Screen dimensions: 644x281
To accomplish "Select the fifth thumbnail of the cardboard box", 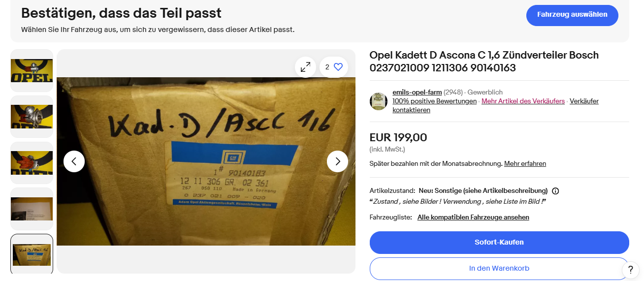I will 32,254.
